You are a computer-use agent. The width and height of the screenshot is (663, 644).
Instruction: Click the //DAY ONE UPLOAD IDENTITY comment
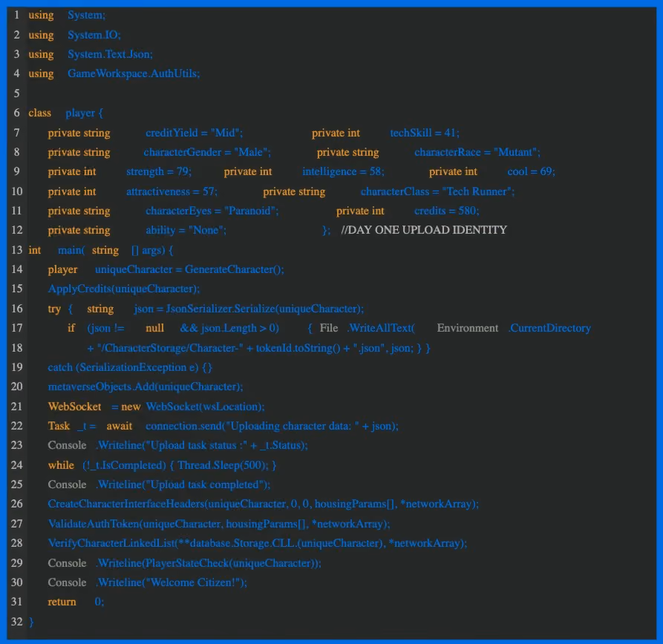(x=424, y=230)
